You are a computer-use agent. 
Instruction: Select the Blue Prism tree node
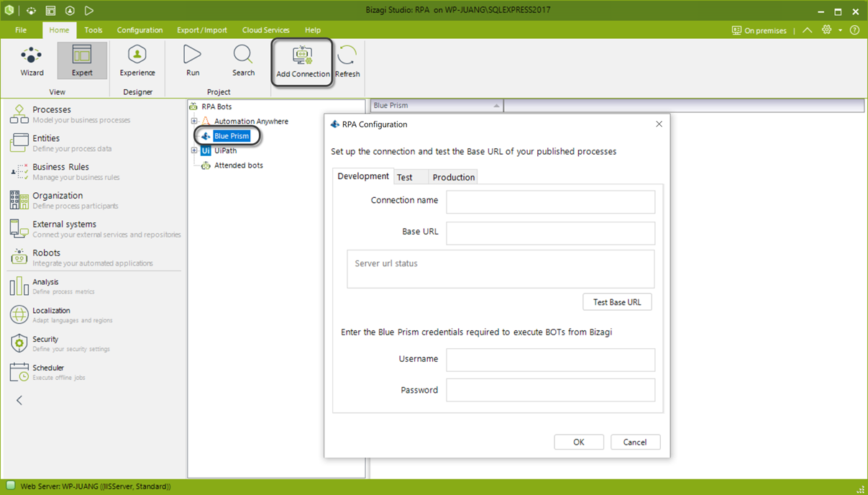[232, 136]
